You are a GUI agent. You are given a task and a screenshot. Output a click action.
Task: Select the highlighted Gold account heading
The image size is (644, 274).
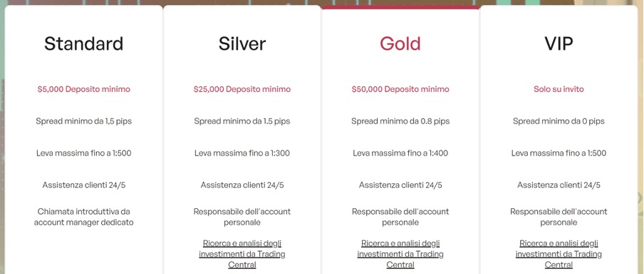pos(400,44)
